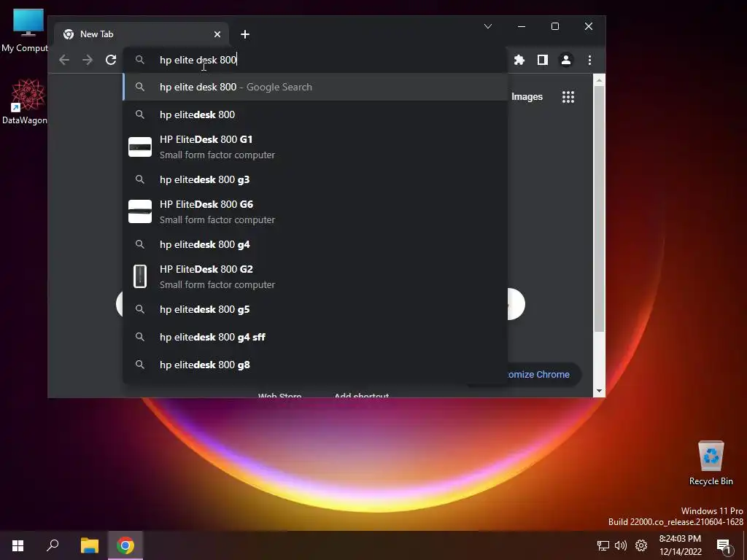Open File Explorer from the taskbar
This screenshot has width=747, height=560.
click(89, 545)
